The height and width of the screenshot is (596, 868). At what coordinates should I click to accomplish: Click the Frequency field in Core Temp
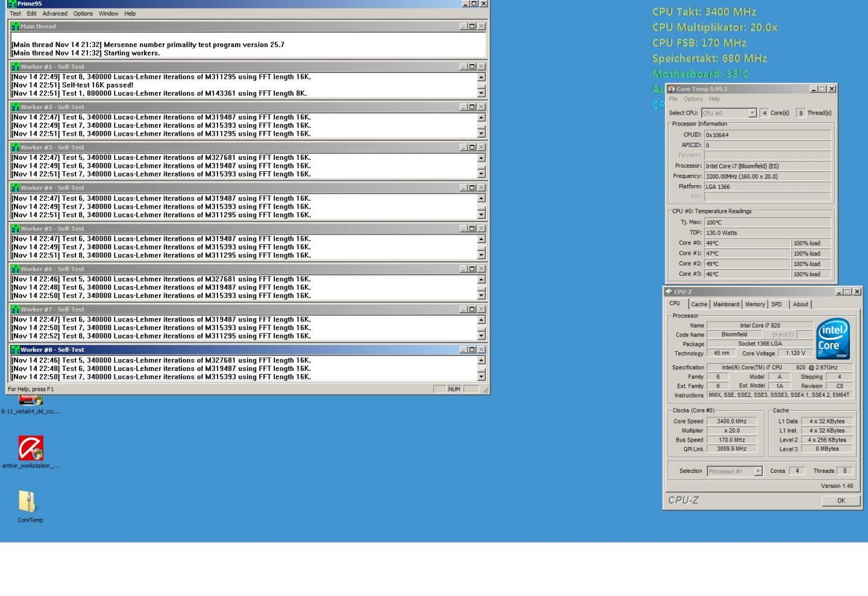pos(767,177)
